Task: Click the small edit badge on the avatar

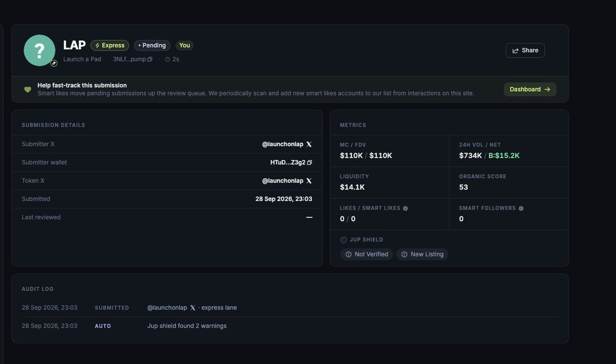Action: (53, 63)
